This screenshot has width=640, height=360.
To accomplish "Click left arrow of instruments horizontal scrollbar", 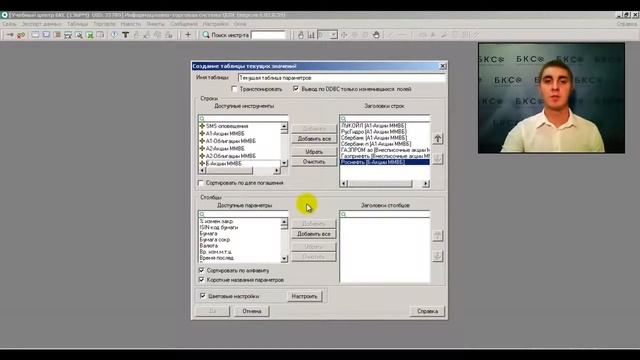I will click(202, 170).
